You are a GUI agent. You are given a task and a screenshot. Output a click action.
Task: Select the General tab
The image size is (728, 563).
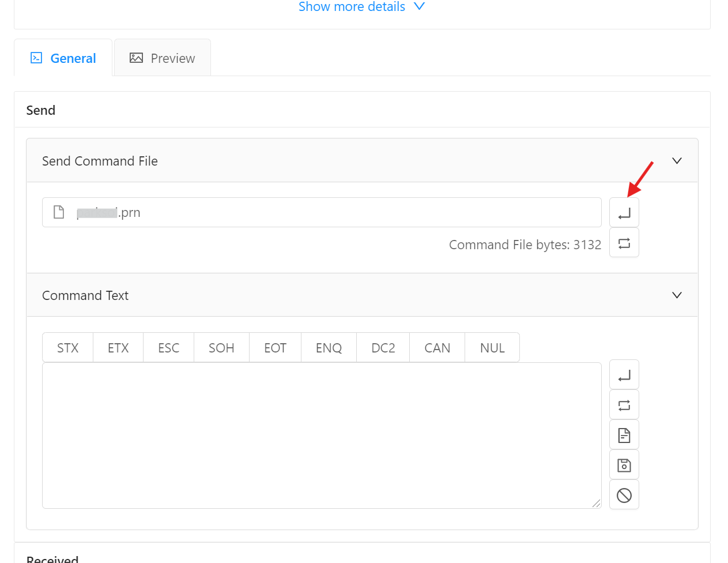(x=63, y=58)
